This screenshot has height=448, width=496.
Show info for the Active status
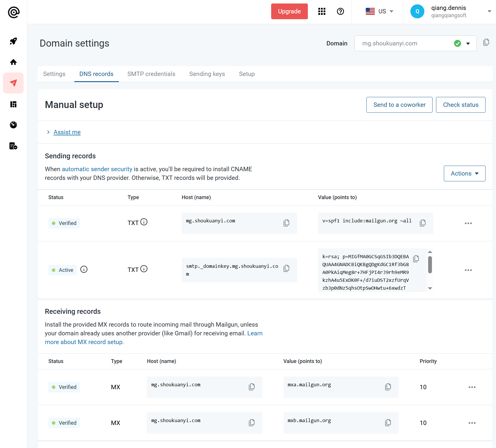tap(84, 270)
